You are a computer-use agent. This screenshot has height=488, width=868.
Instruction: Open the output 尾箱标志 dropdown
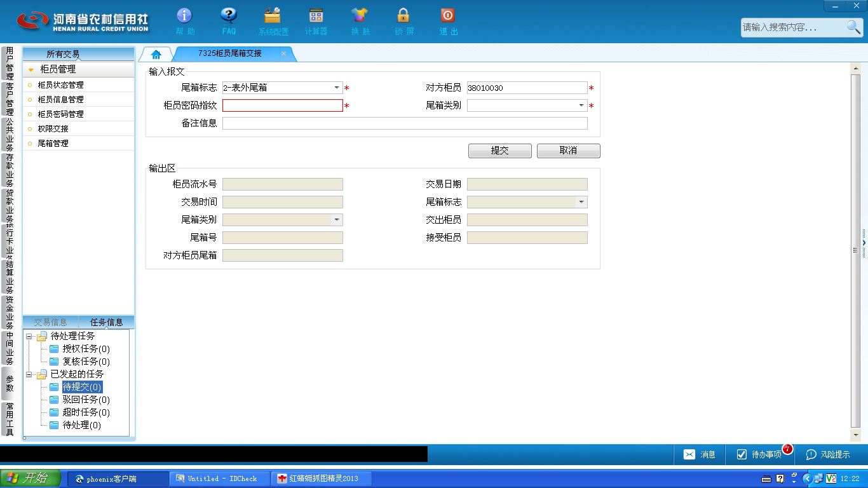point(581,202)
